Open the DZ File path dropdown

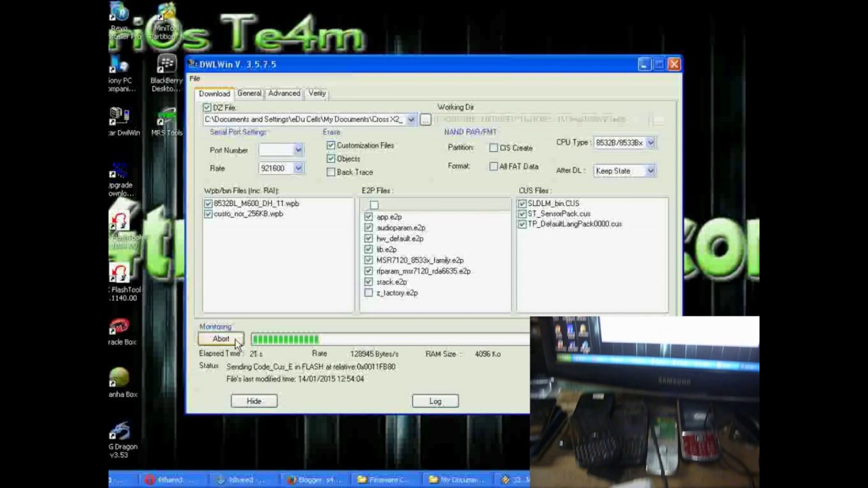point(411,120)
